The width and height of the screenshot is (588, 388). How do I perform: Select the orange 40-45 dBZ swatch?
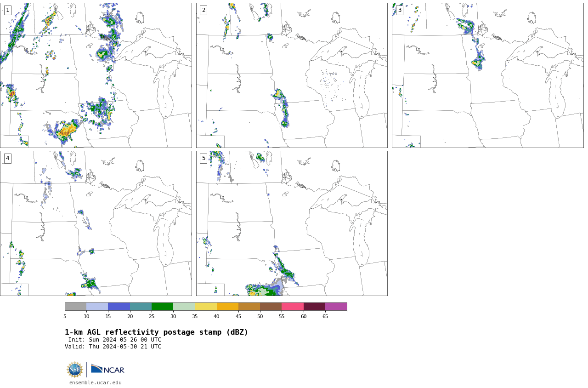pyautogui.click(x=227, y=307)
